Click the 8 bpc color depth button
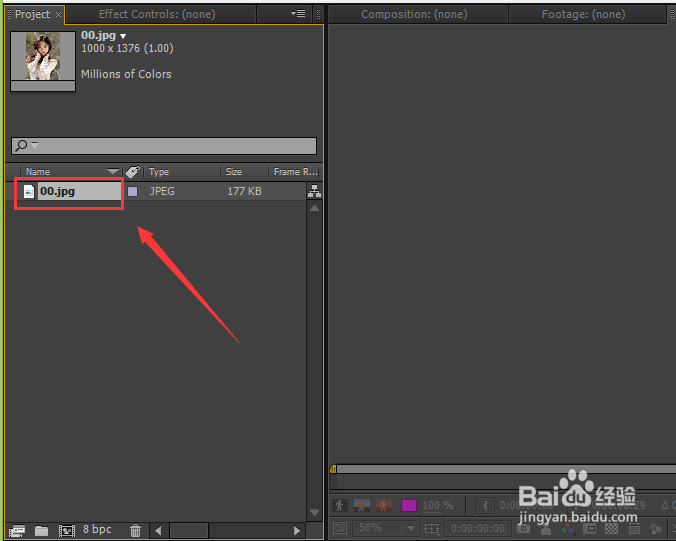Image resolution: width=676 pixels, height=541 pixels. (97, 529)
